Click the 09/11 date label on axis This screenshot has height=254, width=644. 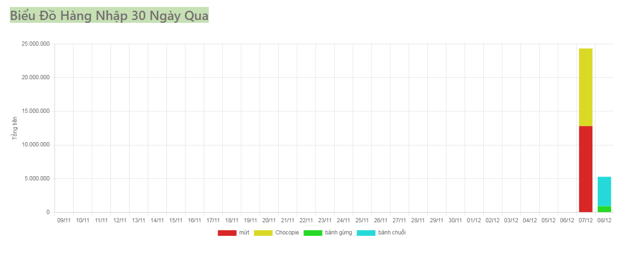tap(64, 220)
